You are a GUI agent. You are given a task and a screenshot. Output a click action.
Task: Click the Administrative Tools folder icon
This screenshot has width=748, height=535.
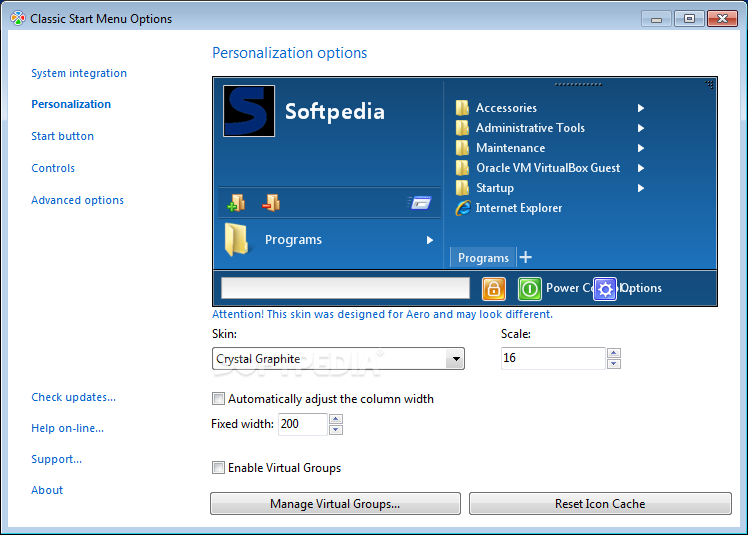pyautogui.click(x=462, y=128)
